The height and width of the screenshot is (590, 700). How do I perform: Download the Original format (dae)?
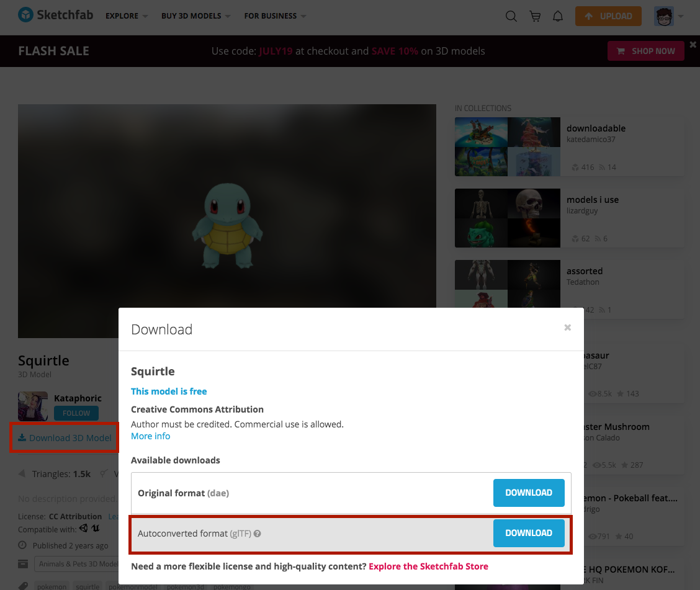(529, 493)
